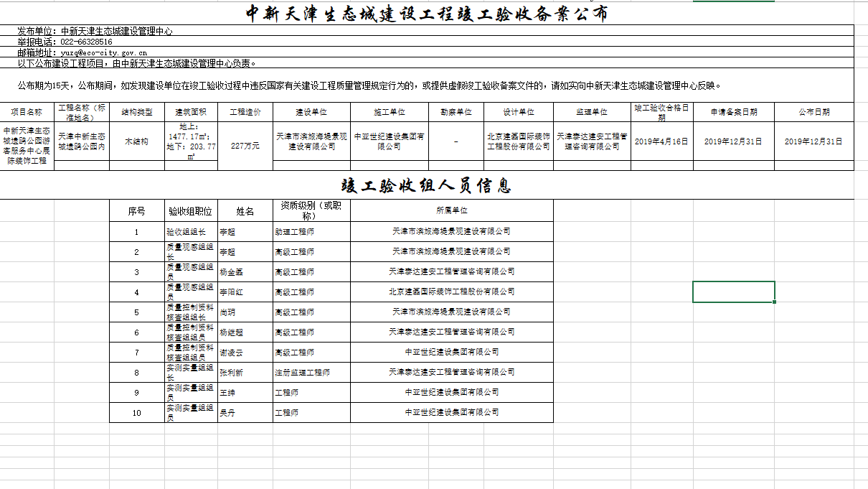868x489 pixels.
Task: Select the 勘察单位 header cell
Action: point(456,112)
